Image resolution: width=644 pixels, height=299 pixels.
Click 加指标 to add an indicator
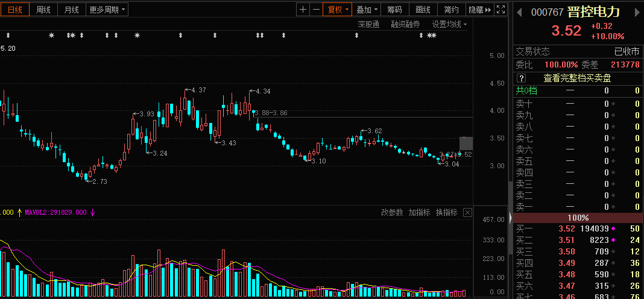click(x=419, y=212)
